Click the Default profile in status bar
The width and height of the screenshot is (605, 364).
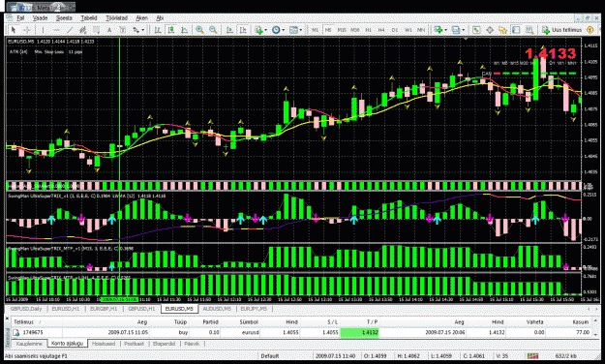pos(270,355)
